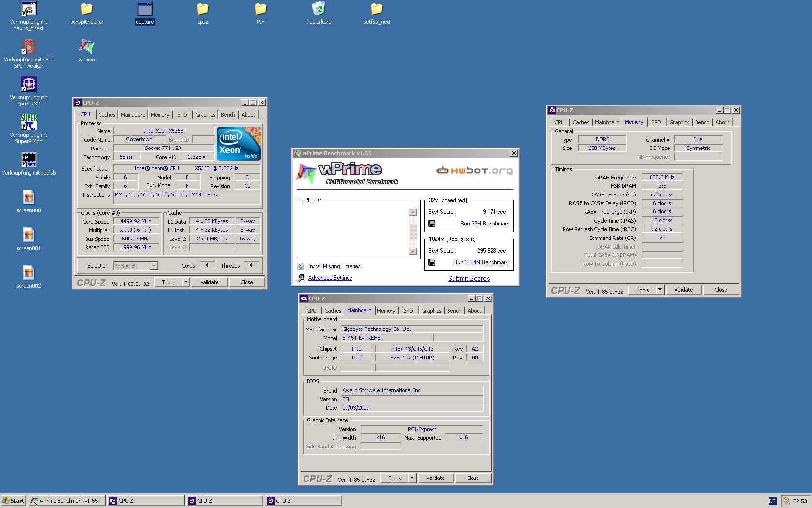Click the Advanced Settings wrench icon

[301, 278]
